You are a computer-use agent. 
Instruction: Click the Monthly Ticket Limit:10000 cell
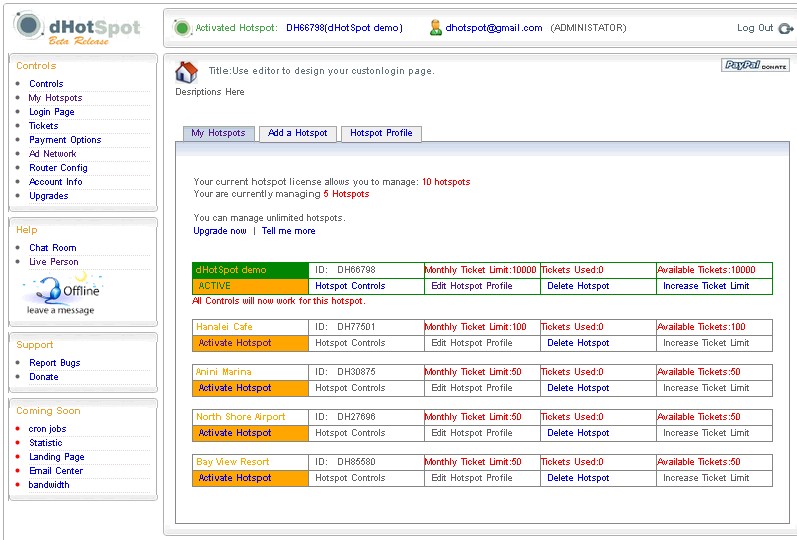click(481, 270)
